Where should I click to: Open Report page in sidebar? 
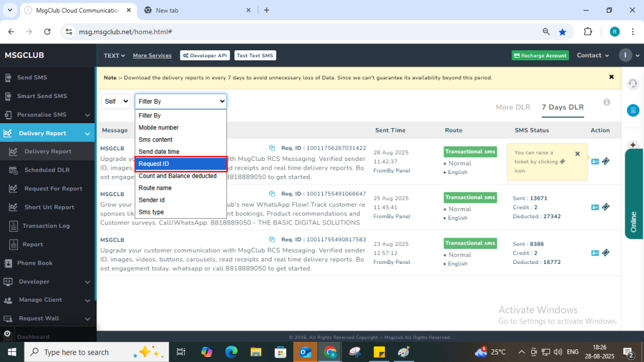(33, 244)
